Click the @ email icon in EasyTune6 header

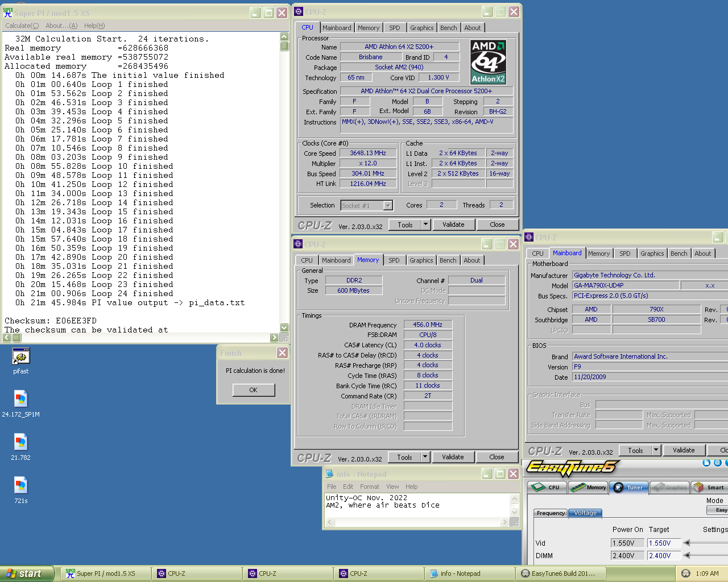[x=717, y=463]
